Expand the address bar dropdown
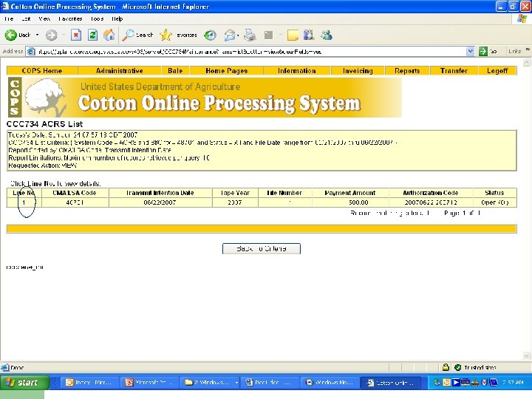Image resolution: width=532 pixels, height=399 pixels. [x=470, y=51]
